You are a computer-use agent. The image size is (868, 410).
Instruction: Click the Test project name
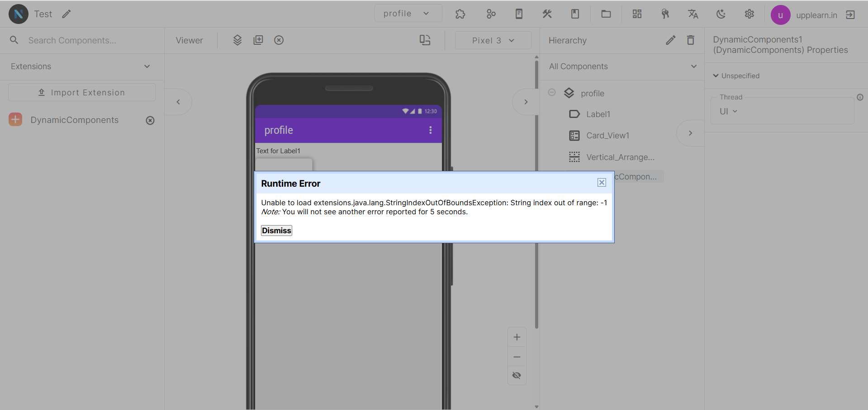(43, 14)
